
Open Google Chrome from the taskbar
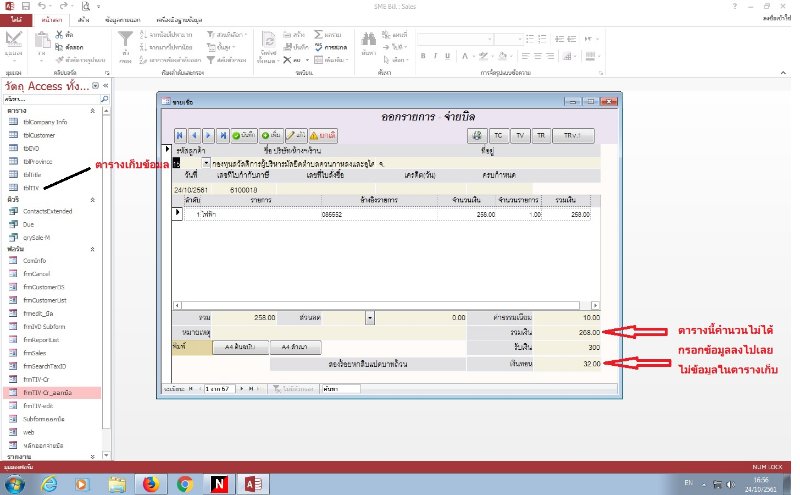[x=184, y=484]
